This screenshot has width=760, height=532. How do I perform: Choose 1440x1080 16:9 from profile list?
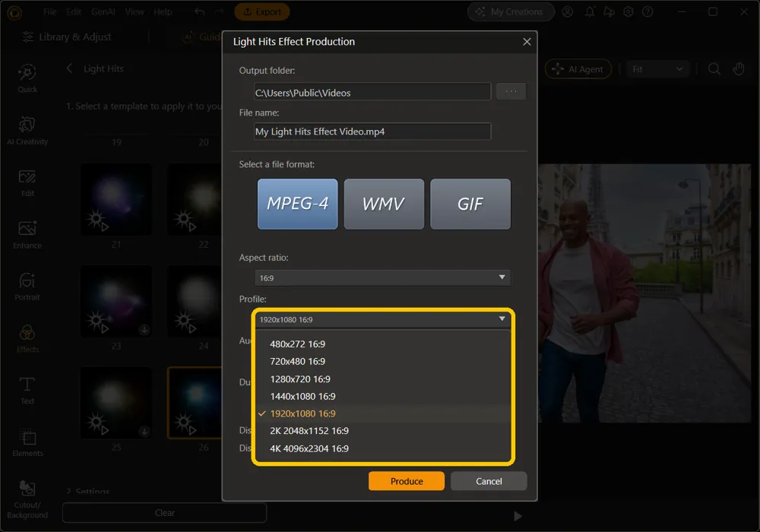[383, 396]
